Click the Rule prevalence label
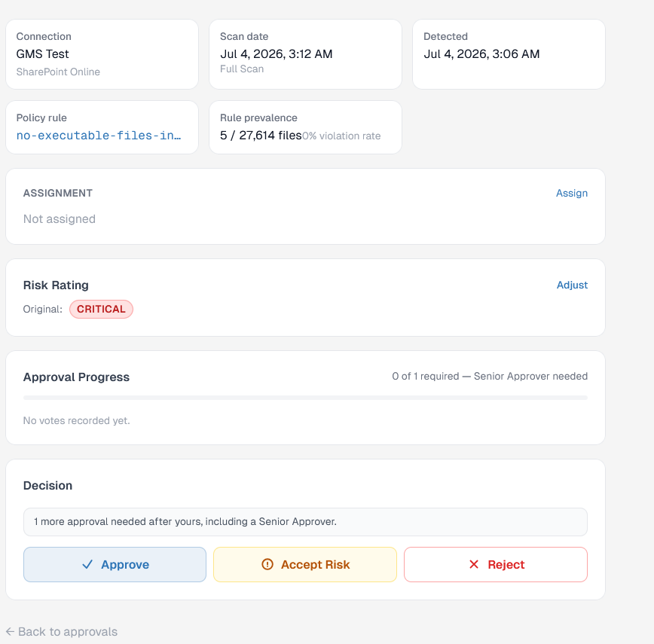The height and width of the screenshot is (644, 654). [x=258, y=118]
